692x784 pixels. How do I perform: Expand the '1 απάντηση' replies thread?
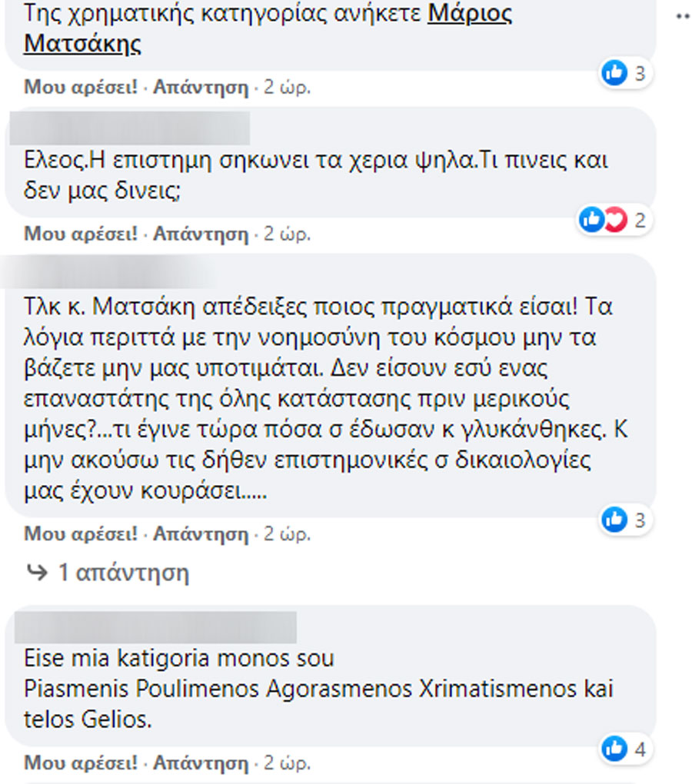tap(123, 573)
